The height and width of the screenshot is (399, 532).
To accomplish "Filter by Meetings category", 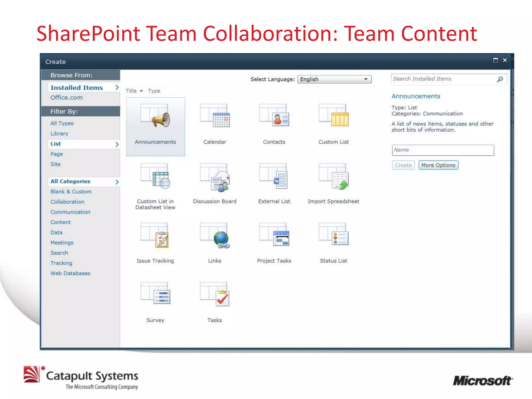I will pyautogui.click(x=62, y=243).
